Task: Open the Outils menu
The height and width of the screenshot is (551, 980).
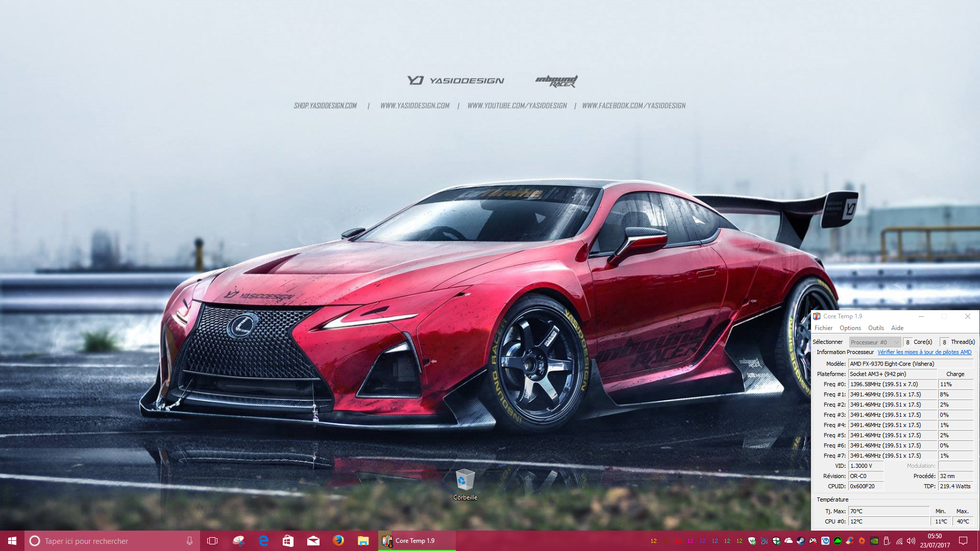Action: [x=875, y=328]
